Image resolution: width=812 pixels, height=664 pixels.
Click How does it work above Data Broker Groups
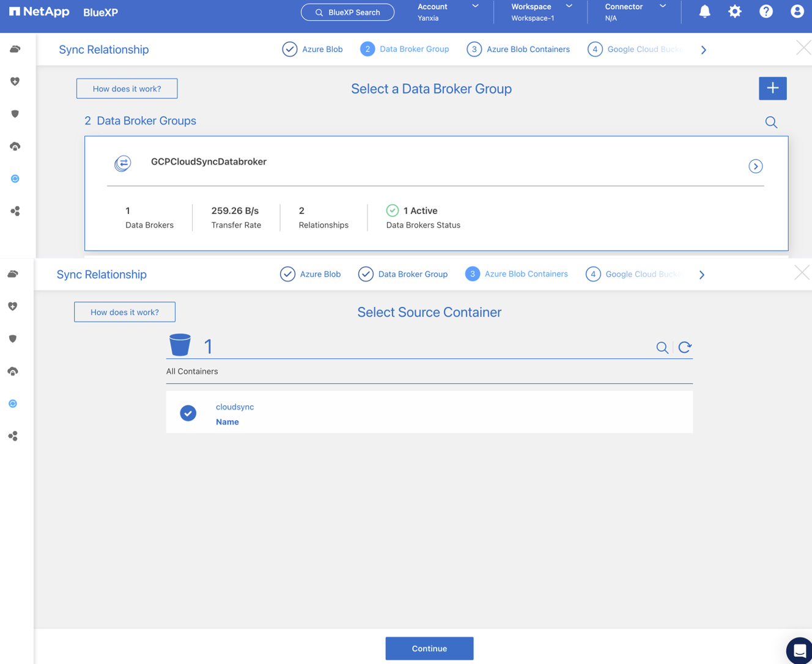coord(127,89)
